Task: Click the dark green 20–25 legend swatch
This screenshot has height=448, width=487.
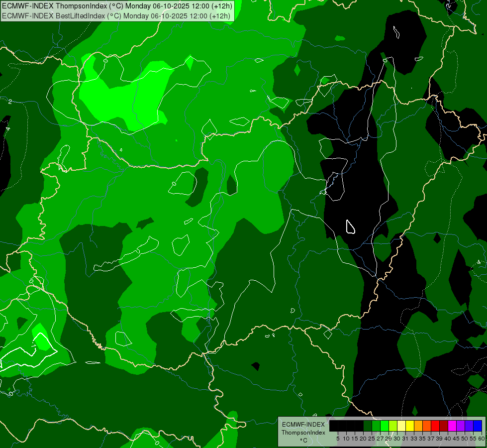Action: coord(368,426)
